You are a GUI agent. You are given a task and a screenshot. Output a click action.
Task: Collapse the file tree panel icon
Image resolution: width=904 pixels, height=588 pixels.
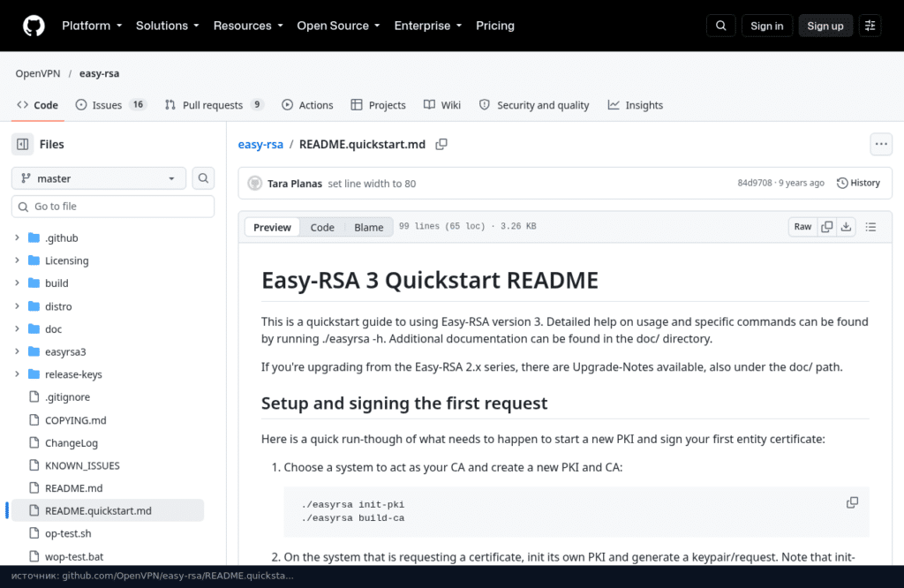point(22,144)
